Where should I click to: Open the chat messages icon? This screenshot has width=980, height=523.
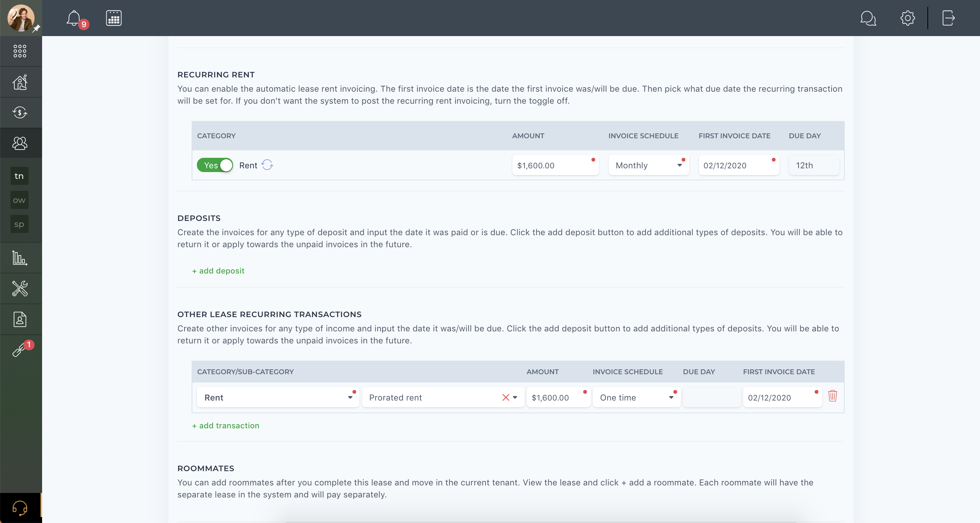click(868, 18)
